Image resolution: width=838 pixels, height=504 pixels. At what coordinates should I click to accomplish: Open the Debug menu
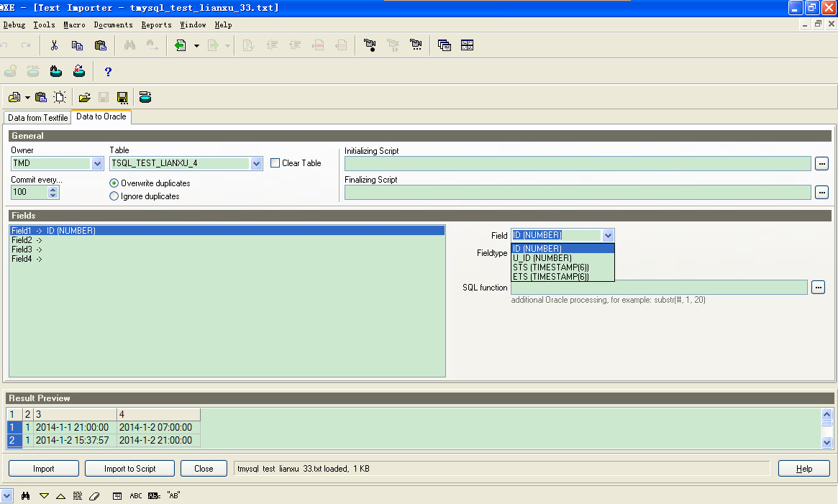[x=14, y=24]
